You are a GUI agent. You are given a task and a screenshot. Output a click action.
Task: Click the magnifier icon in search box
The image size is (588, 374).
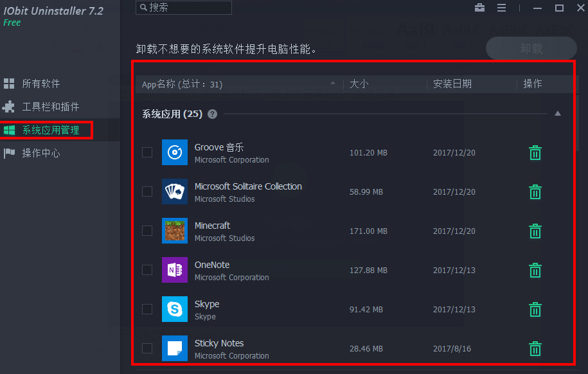143,7
